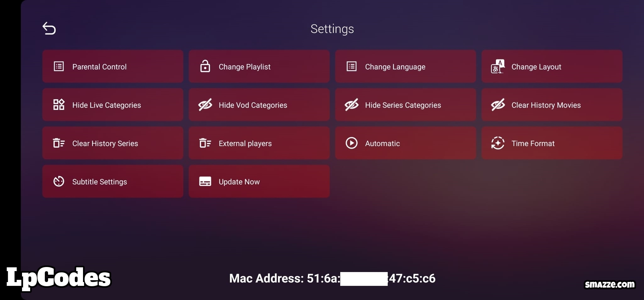Open Subtitle Settings tile
The width and height of the screenshot is (644, 300).
[x=113, y=181]
